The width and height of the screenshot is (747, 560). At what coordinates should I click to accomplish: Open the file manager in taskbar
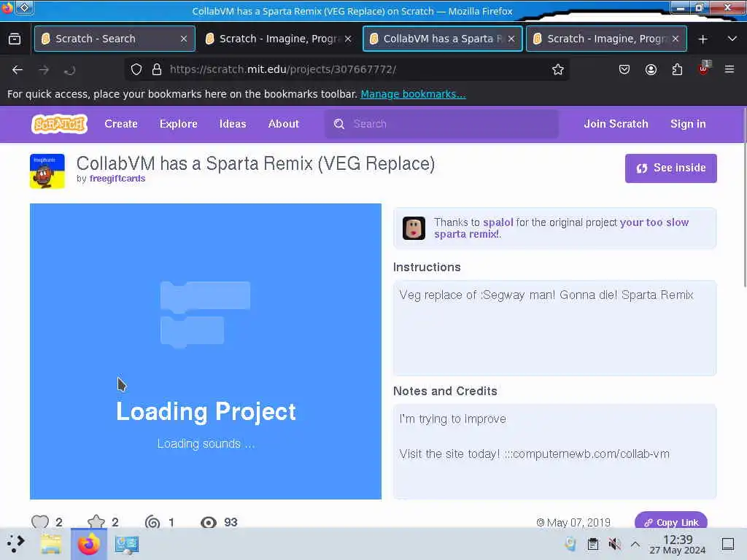click(51, 544)
